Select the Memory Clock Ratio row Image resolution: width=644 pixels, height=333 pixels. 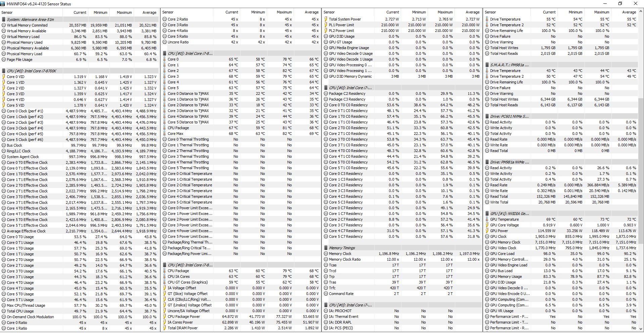402,259
